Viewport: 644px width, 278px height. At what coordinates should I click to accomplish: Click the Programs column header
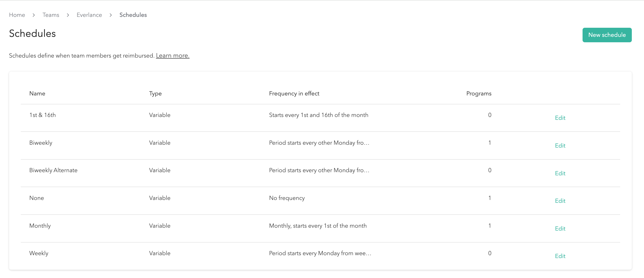point(479,94)
